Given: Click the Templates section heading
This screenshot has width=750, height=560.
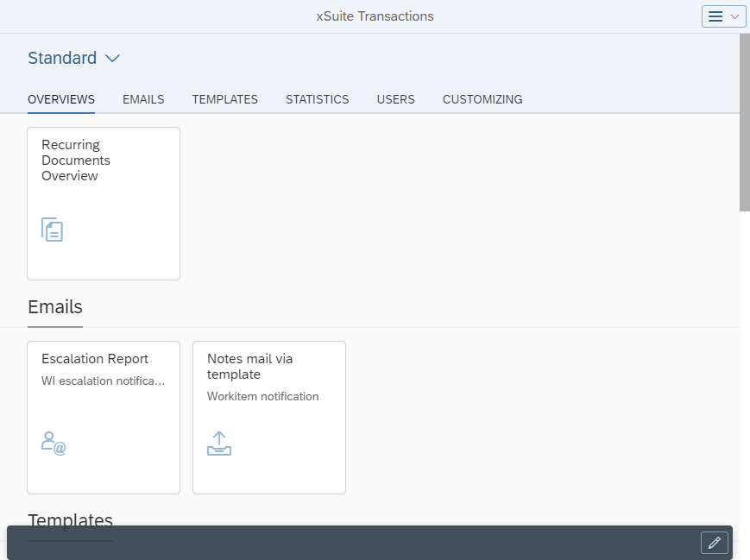Looking at the screenshot, I should click(70, 520).
